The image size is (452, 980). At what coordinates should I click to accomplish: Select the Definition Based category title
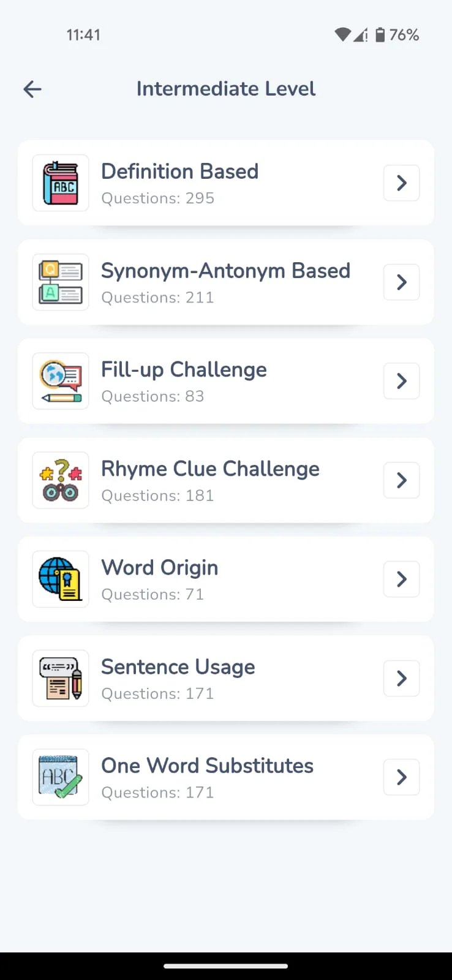pyautogui.click(x=179, y=171)
